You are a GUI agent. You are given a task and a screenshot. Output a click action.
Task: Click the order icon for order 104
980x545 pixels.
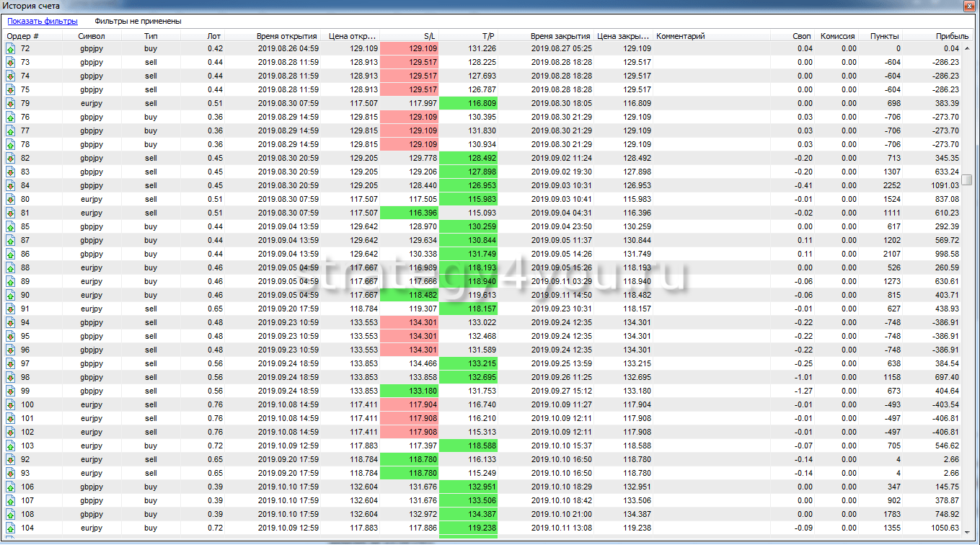pyautogui.click(x=10, y=528)
